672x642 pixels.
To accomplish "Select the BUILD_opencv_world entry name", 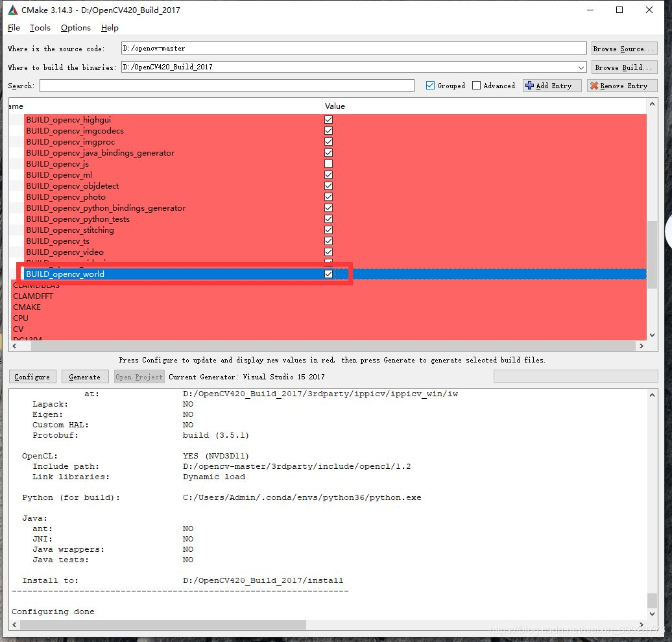I will pyautogui.click(x=65, y=274).
